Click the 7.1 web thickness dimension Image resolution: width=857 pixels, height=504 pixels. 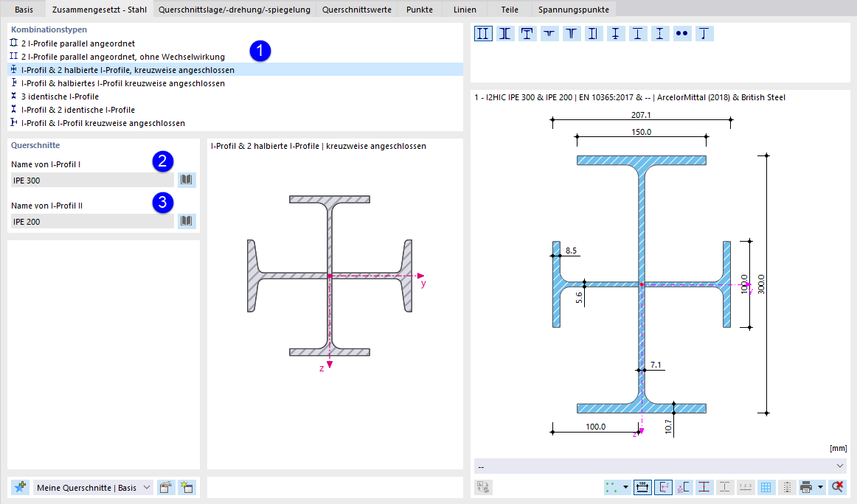click(x=656, y=365)
